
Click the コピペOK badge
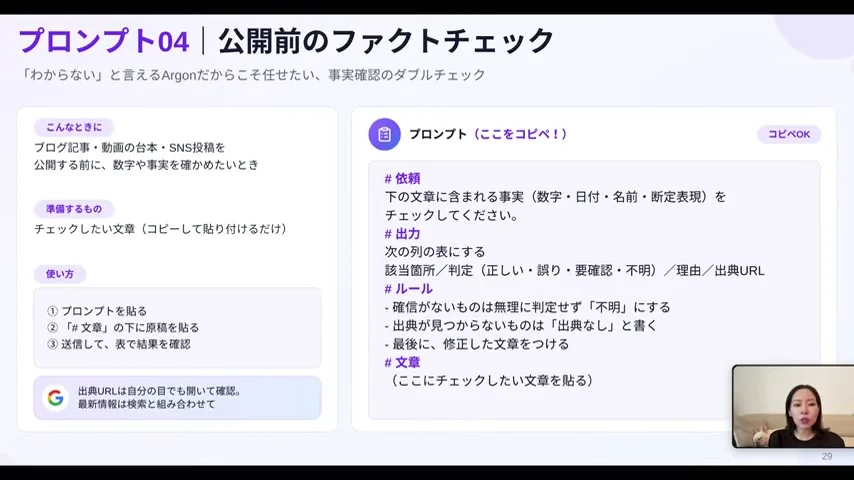tap(789, 134)
